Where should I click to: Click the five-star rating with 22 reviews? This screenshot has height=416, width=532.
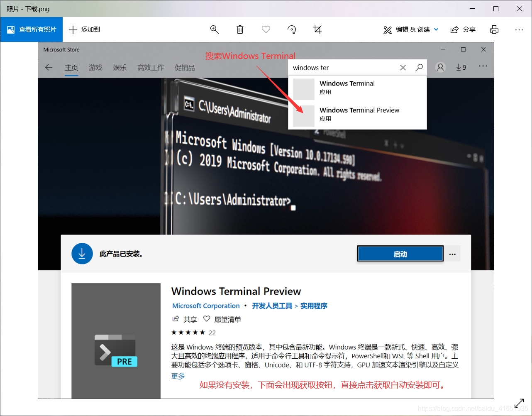pos(193,333)
